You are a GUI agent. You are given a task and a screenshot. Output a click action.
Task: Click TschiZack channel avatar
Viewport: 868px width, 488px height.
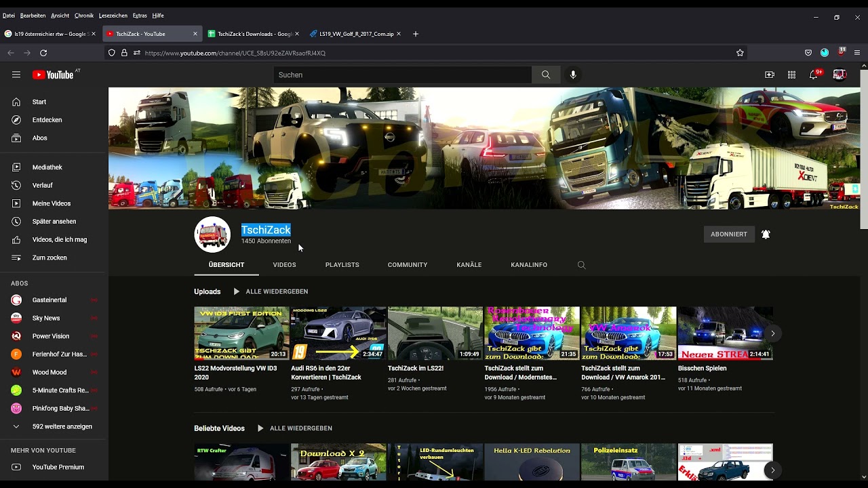[212, 235]
